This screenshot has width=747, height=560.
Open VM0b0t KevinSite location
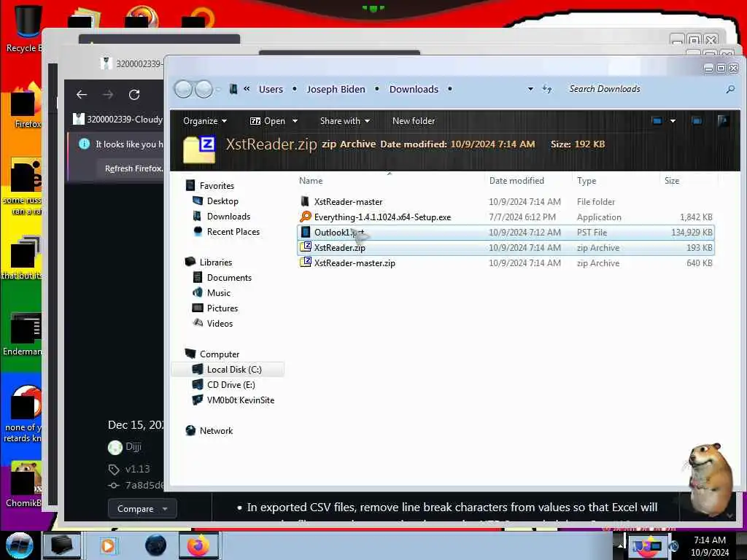(x=241, y=400)
